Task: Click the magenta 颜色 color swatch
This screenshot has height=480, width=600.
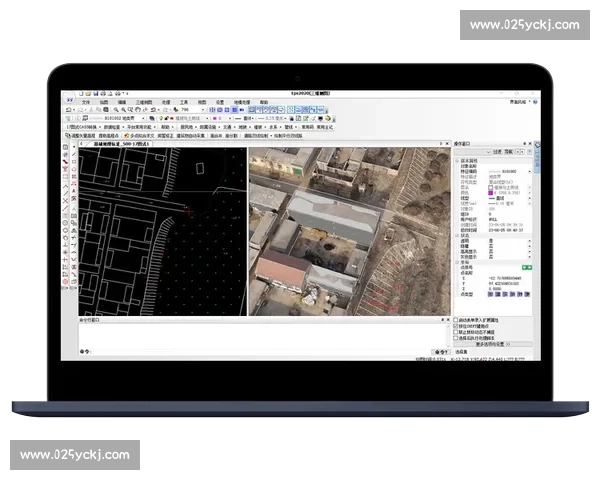Action: 491,191
